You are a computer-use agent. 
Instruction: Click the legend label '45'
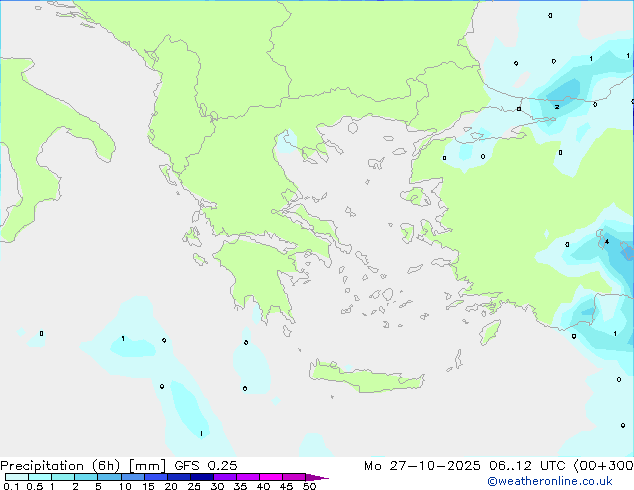[286, 486]
